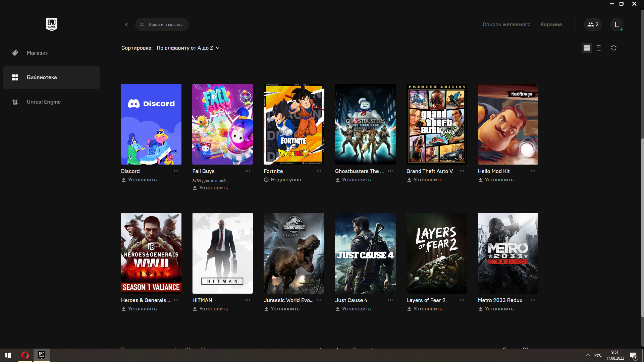Open Opera browser in taskbar
This screenshot has width=644, height=362.
click(25, 355)
